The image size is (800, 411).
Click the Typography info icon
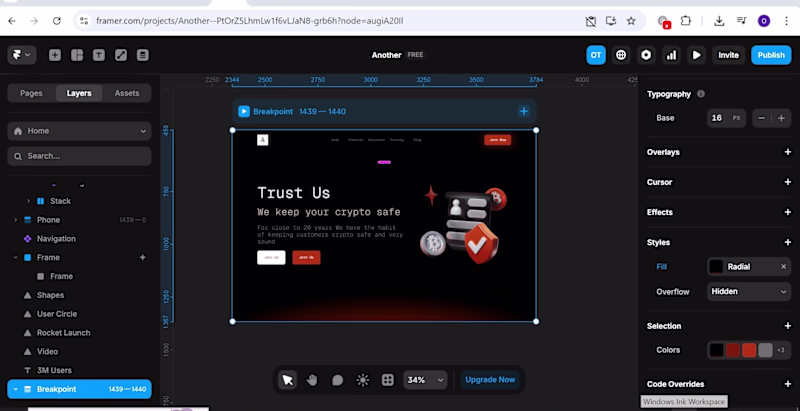point(701,94)
